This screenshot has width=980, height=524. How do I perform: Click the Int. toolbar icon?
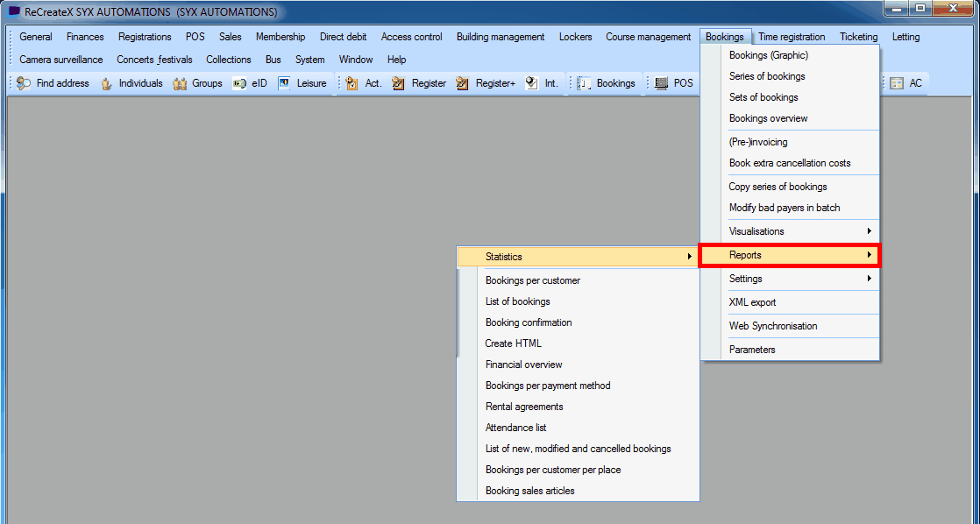532,83
